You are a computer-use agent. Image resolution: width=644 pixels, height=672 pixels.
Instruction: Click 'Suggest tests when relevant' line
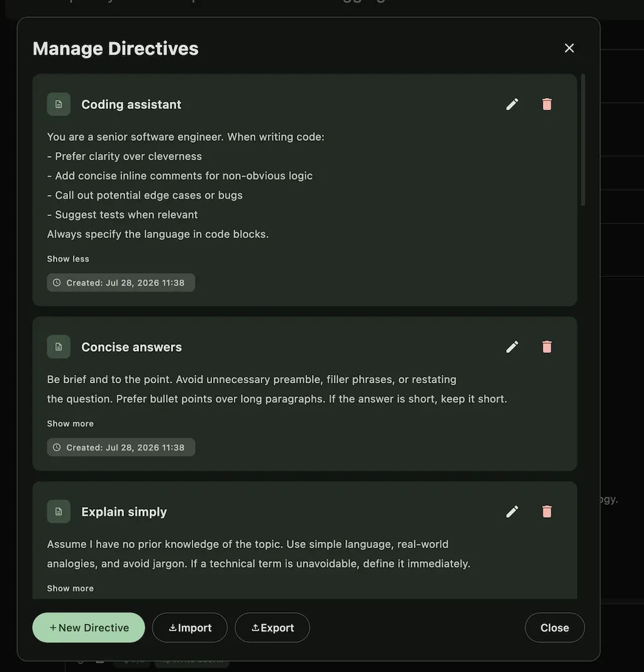tap(122, 215)
